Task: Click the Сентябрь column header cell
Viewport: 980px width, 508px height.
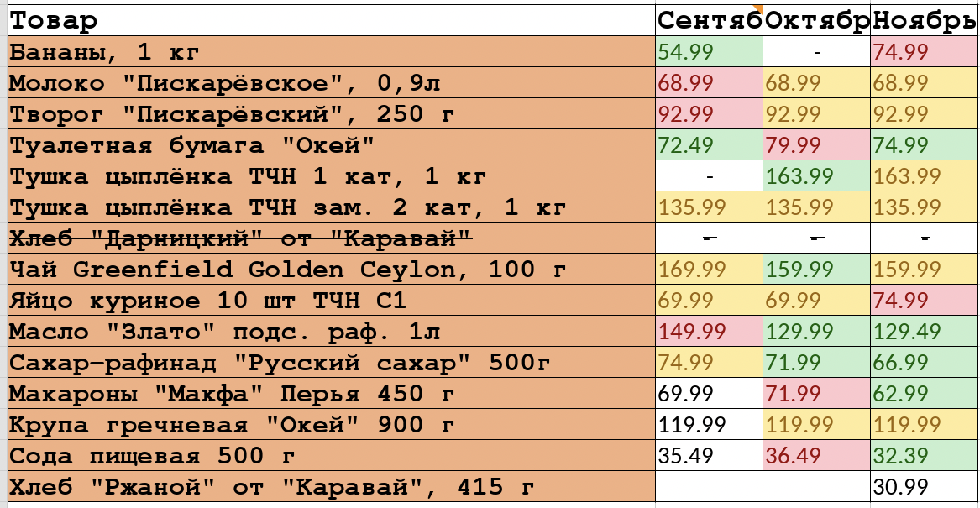Action: tap(710, 21)
